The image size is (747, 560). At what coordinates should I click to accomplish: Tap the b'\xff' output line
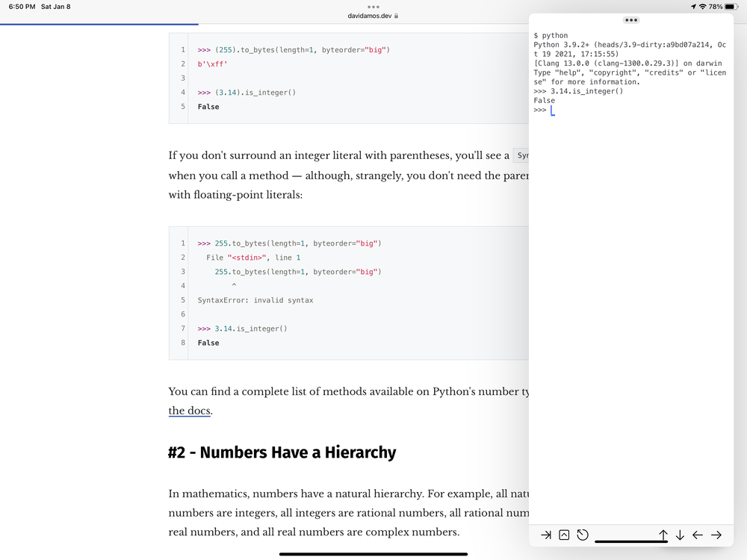[212, 63]
